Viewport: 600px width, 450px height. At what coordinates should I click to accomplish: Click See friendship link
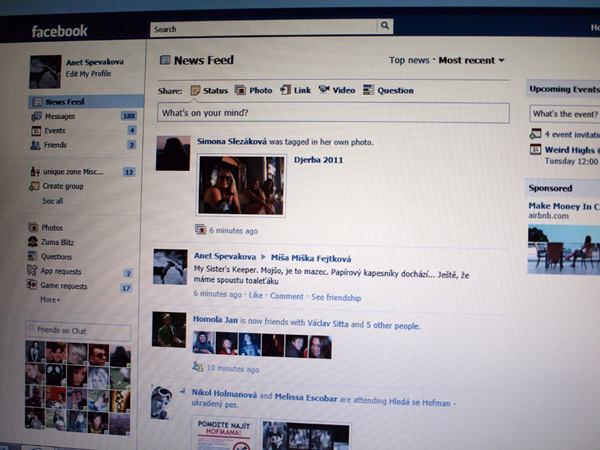(336, 297)
